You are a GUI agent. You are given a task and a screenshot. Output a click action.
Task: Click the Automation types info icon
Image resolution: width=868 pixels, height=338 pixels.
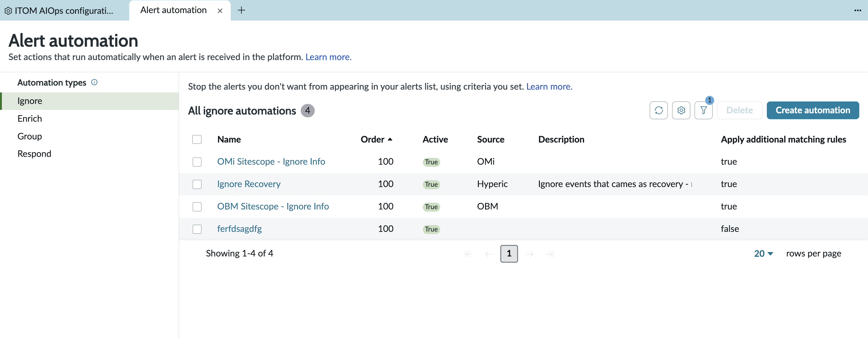coord(94,82)
